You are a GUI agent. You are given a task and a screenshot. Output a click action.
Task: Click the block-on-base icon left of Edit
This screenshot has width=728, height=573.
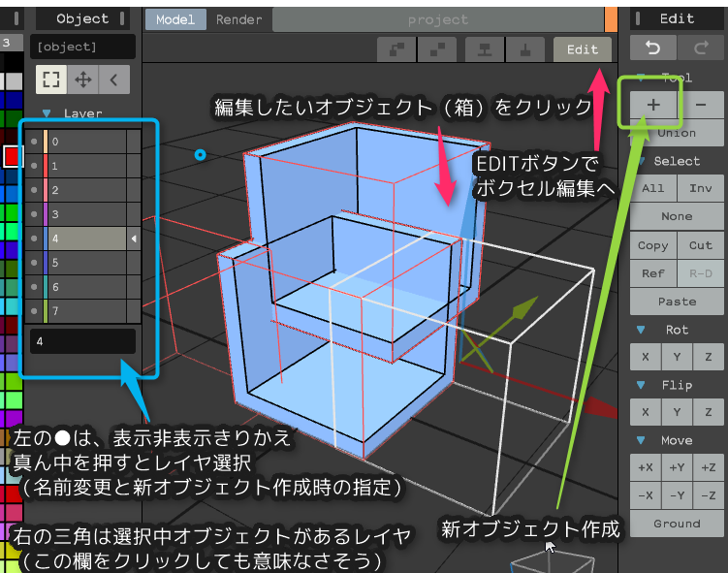click(485, 49)
